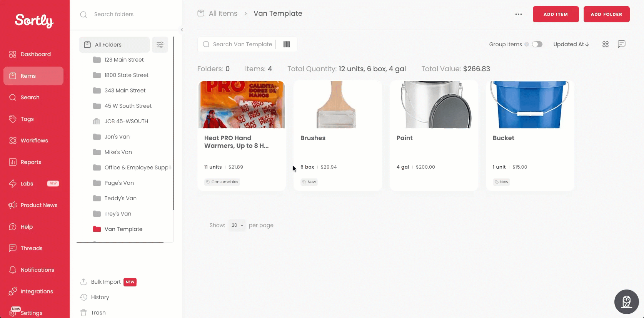Open the Paint item thumbnail
Image resolution: width=644 pixels, height=318 pixels.
(x=434, y=105)
